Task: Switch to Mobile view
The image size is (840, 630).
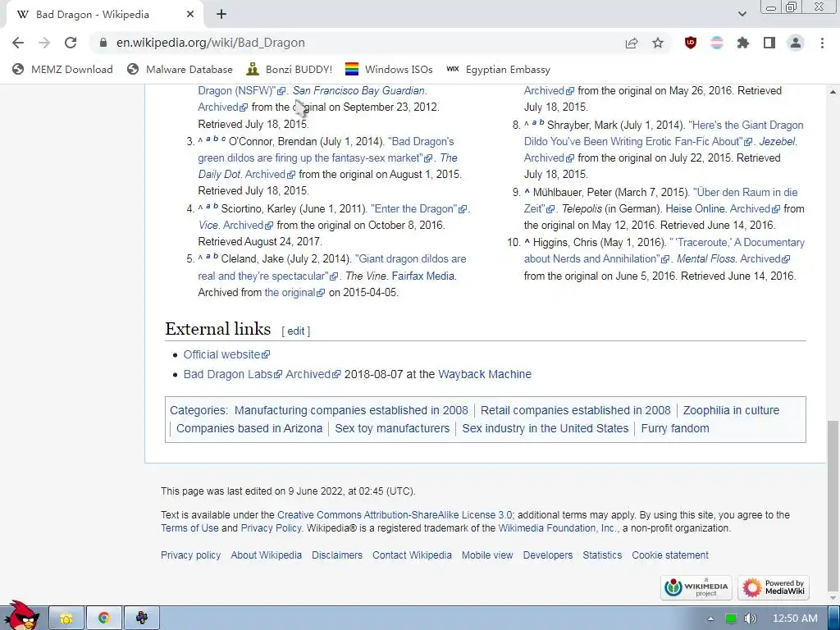Action: pyautogui.click(x=487, y=555)
